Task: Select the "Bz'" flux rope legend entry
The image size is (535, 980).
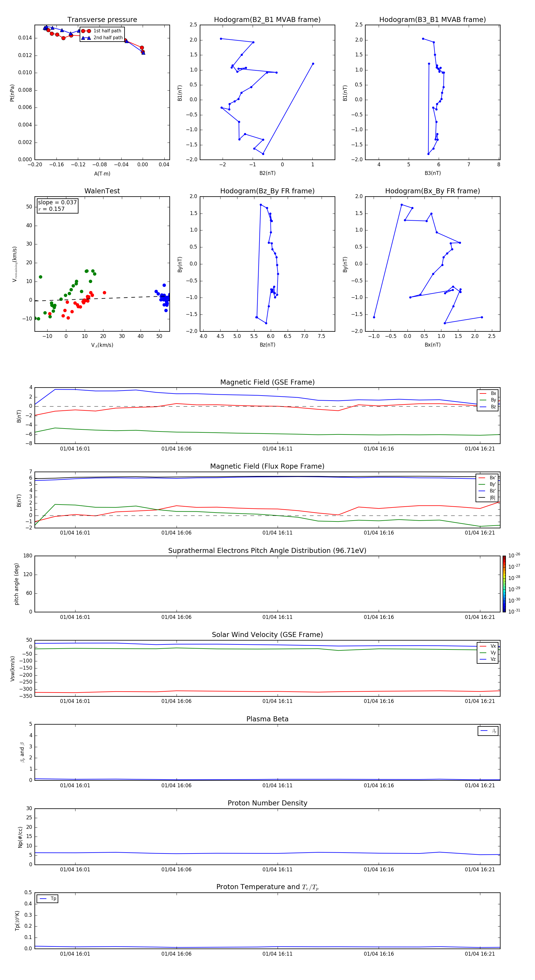Action: pyautogui.click(x=487, y=491)
